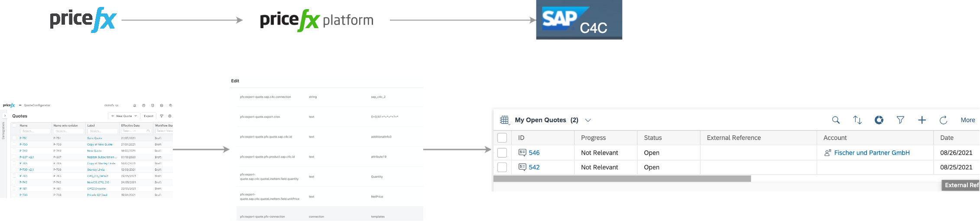Click the help question icon in Pricefx header

(x=143, y=105)
